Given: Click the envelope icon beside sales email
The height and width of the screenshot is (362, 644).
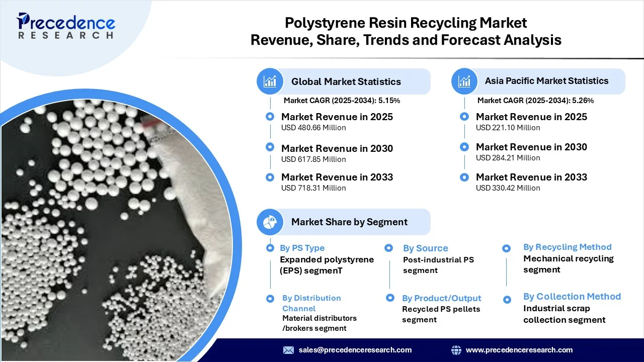Looking at the screenshot, I should click(288, 350).
